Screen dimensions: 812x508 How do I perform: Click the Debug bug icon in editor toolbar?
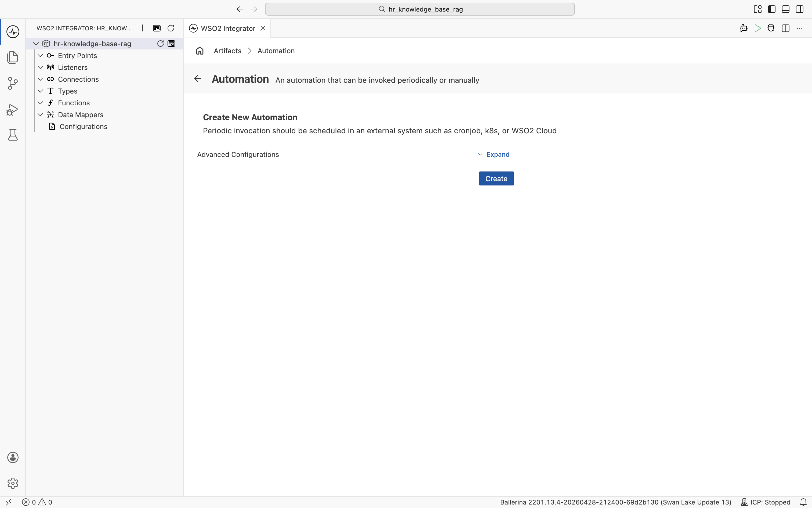coord(771,28)
